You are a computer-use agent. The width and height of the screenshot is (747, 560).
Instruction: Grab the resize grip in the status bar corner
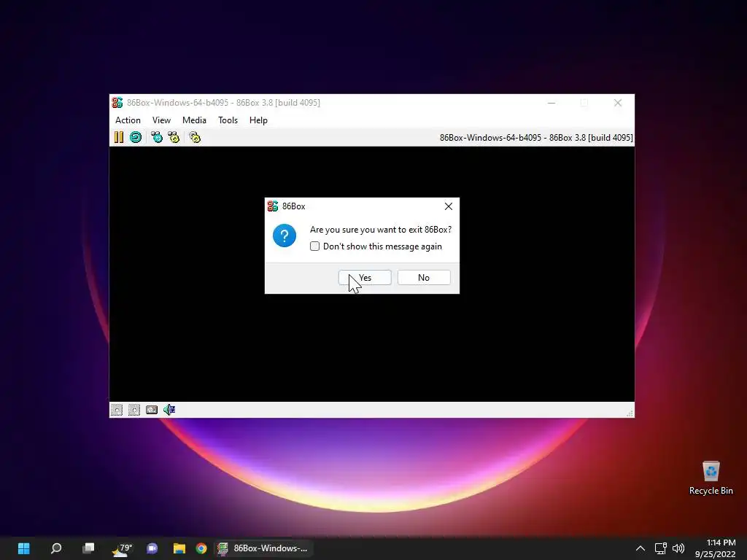[x=630, y=413]
